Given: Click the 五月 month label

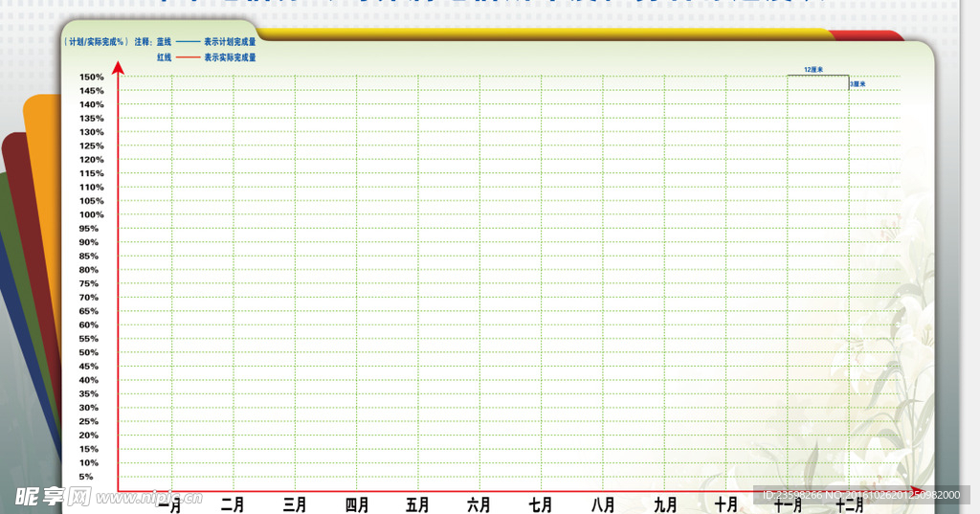Looking at the screenshot, I should 417,504.
